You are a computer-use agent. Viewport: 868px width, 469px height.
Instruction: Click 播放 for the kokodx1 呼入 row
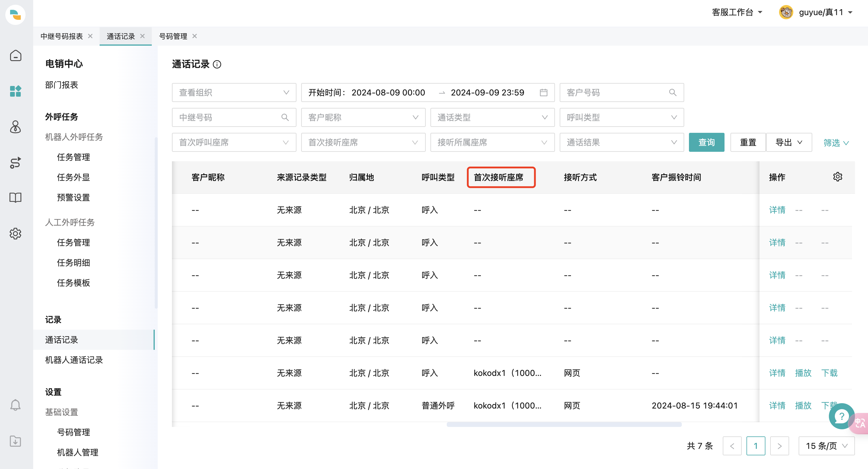(803, 373)
